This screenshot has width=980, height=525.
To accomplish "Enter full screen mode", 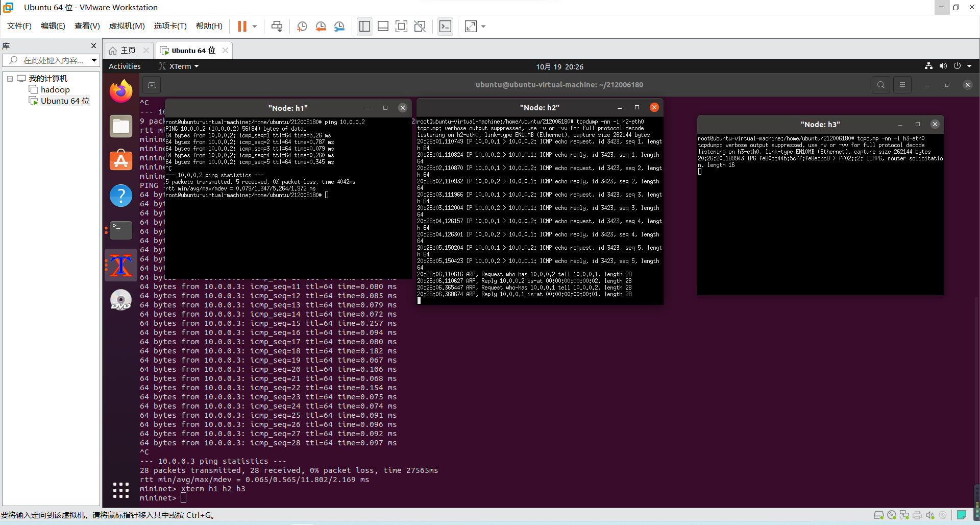I will click(402, 27).
